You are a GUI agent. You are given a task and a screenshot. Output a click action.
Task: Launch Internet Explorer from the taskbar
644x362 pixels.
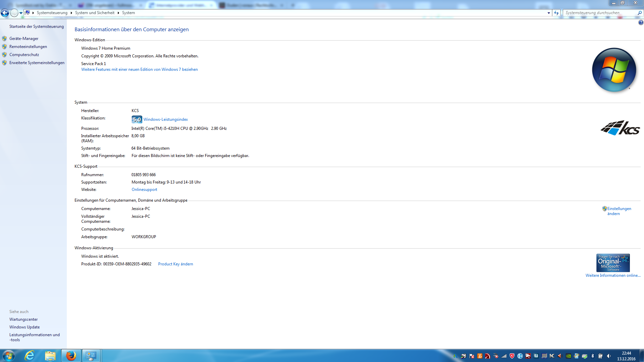(30, 356)
